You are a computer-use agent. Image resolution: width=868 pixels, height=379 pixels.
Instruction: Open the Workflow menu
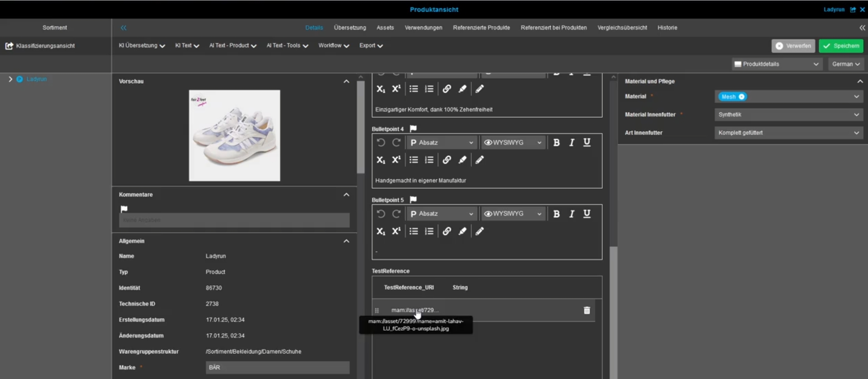(333, 46)
